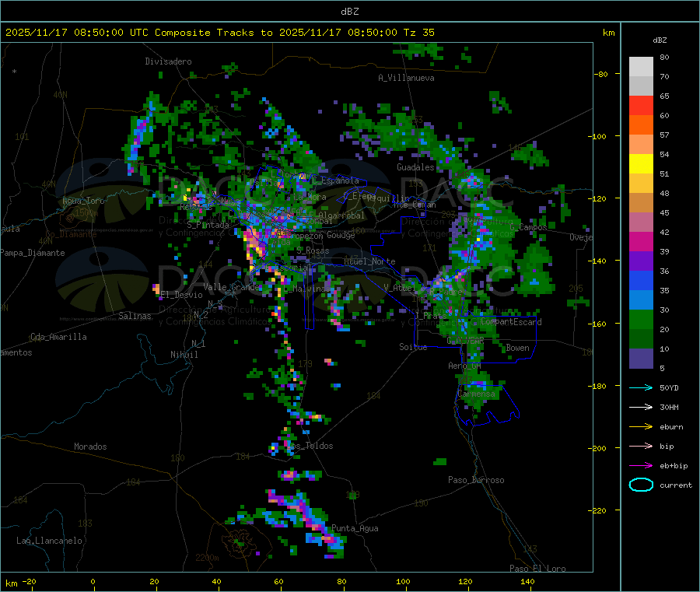700x592 pixels.
Task: Select the dark orange 57–60 dBZ swatch
Action: tap(641, 125)
